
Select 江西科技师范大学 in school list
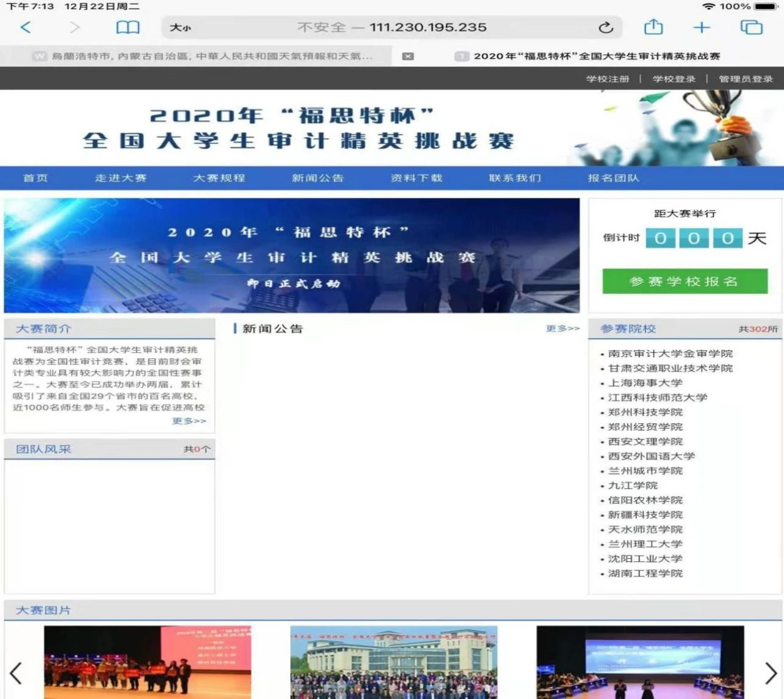(x=658, y=398)
